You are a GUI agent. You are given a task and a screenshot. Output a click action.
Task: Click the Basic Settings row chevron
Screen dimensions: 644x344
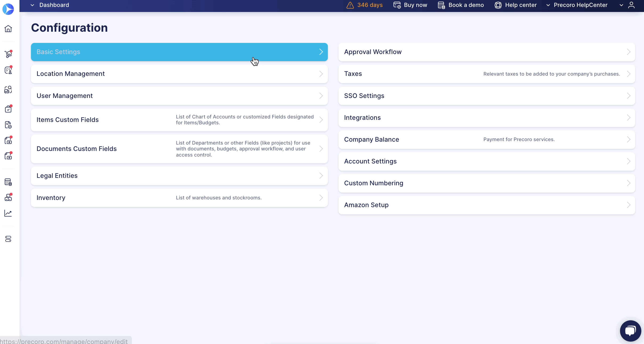321,52
